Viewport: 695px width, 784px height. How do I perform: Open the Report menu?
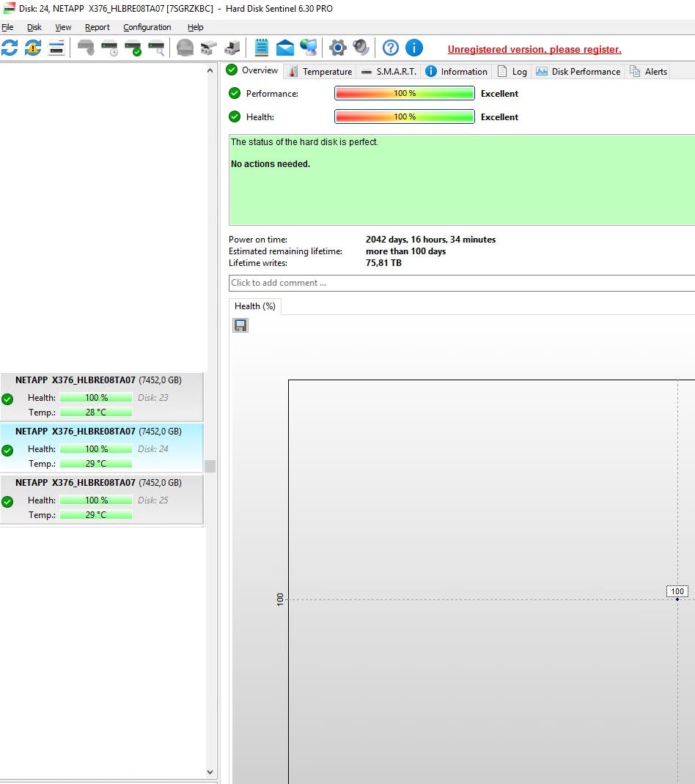click(x=97, y=27)
